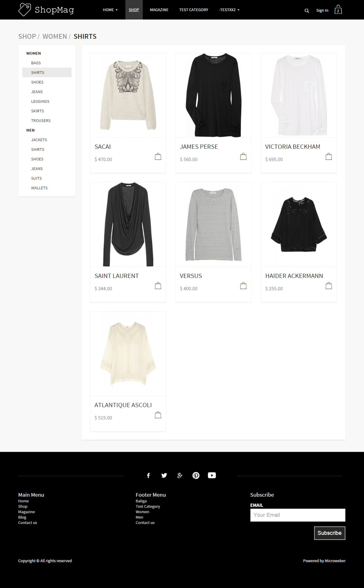Open the MAGAZINE menu item

pos(159,10)
